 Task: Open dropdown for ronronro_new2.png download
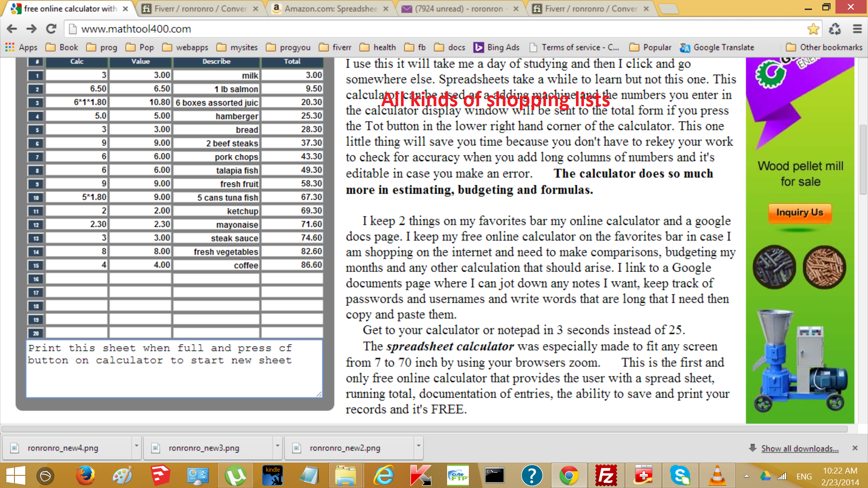pos(418,446)
